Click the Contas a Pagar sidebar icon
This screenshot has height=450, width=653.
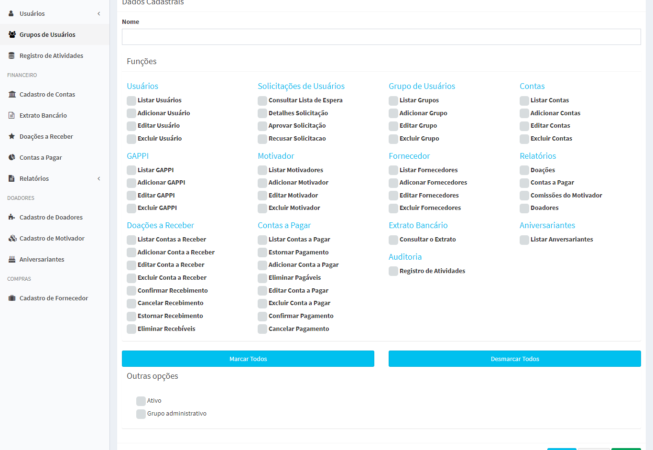[x=11, y=157]
